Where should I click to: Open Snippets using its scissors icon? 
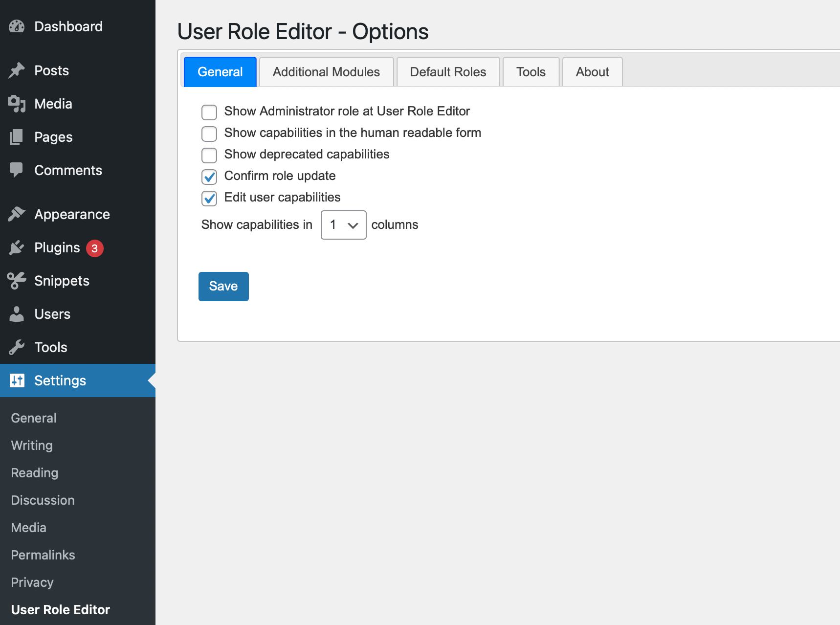[16, 280]
